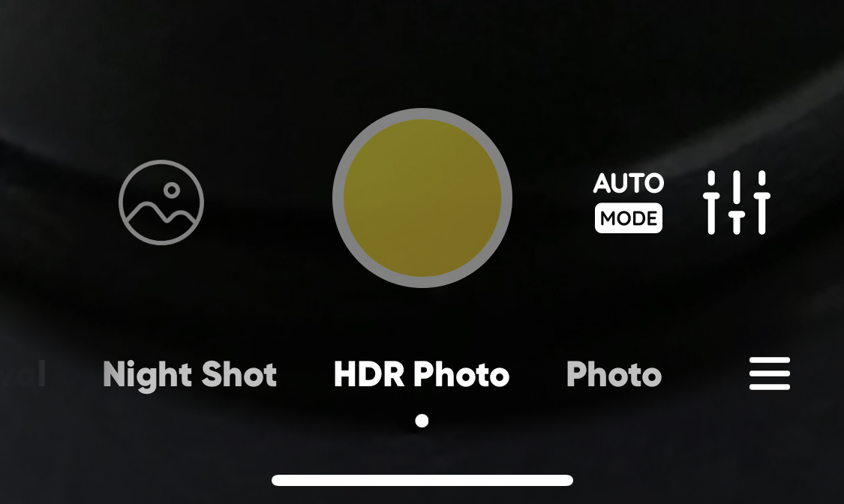844x504 pixels.
Task: View last captured images via gallery
Action: tap(161, 202)
